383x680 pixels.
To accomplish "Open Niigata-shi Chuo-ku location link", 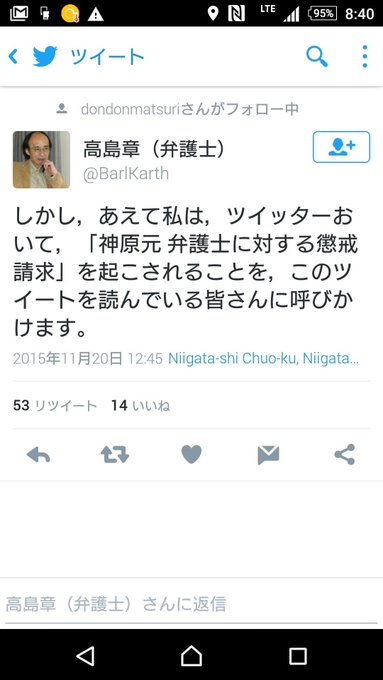I will point(263,359).
